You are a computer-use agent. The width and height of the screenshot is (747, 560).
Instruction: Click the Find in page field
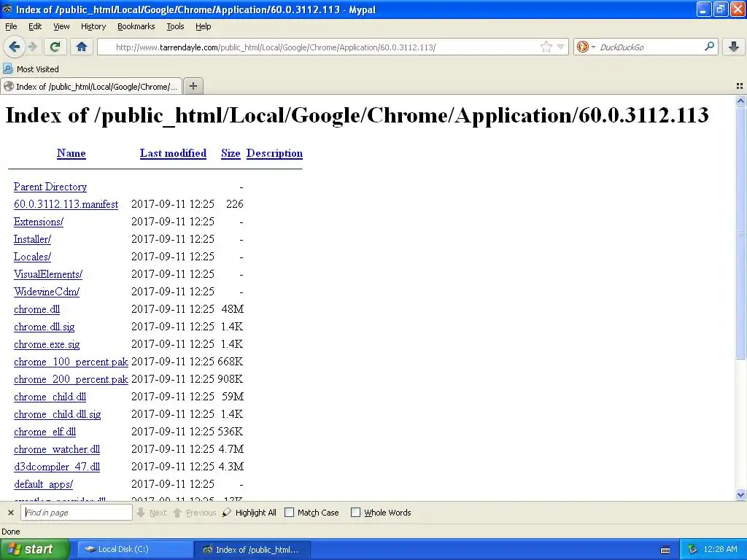[76, 513]
